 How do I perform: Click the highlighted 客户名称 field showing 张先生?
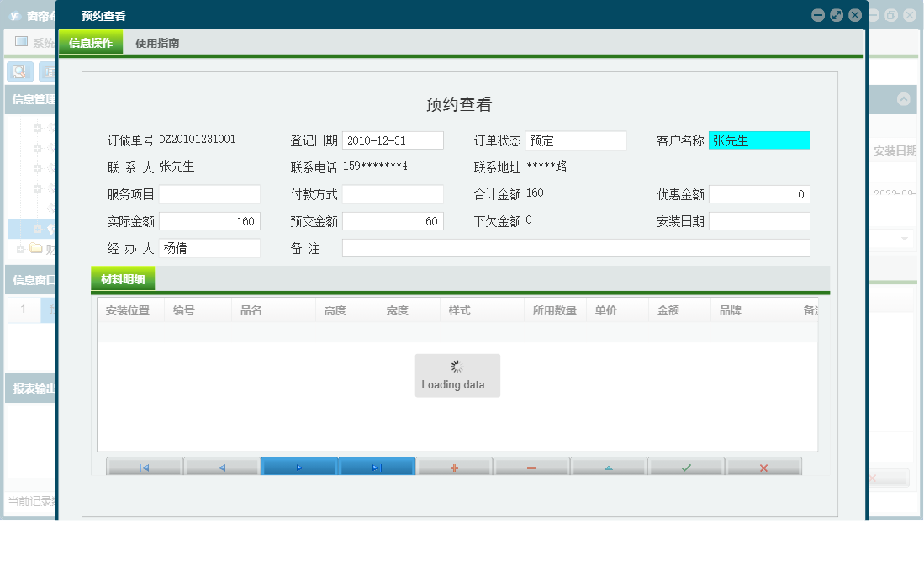coord(758,140)
